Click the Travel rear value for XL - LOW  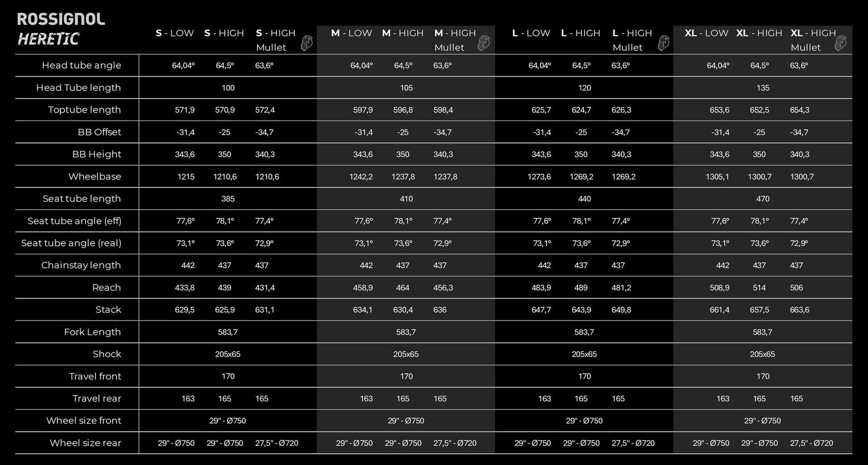pos(723,399)
